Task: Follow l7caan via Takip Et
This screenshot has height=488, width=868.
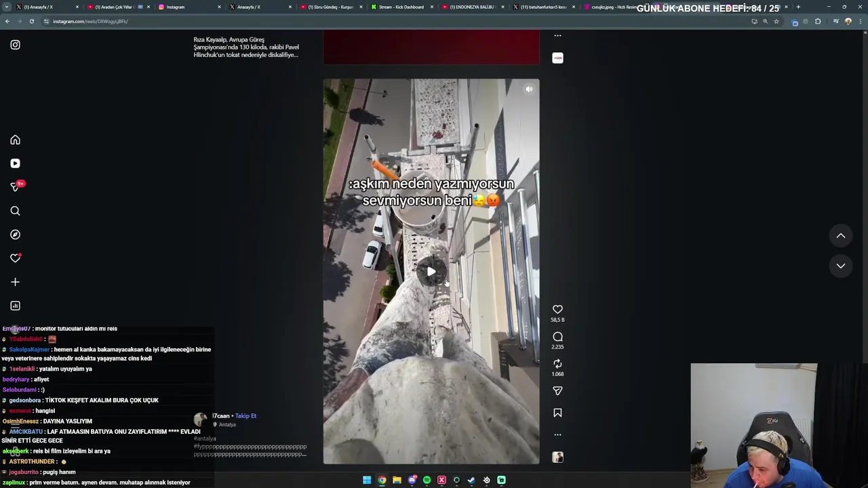Action: (245, 416)
